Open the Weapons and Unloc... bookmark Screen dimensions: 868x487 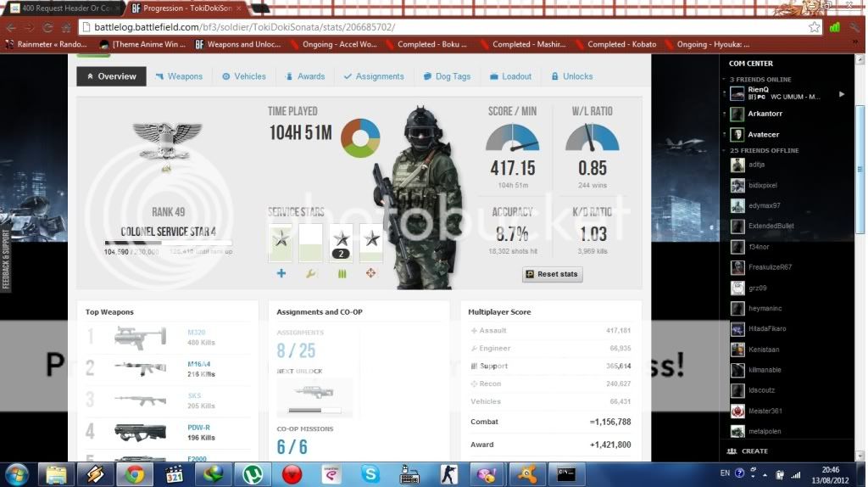click(237, 44)
